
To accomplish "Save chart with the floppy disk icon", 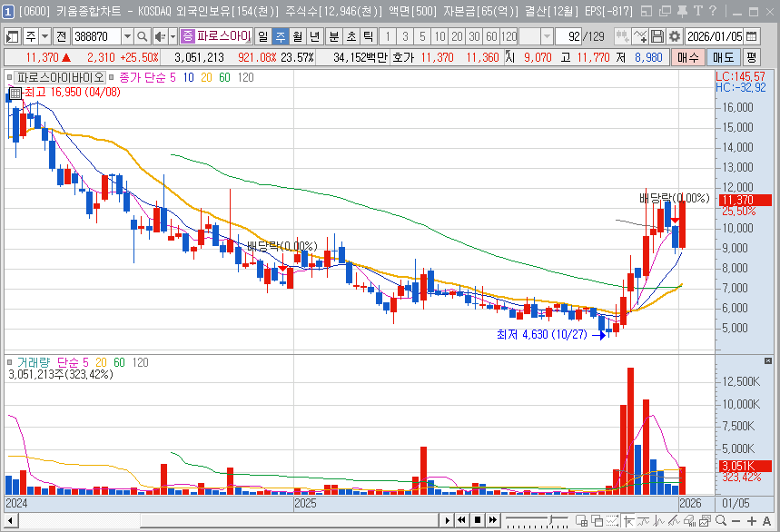I will pyautogui.click(x=657, y=36).
